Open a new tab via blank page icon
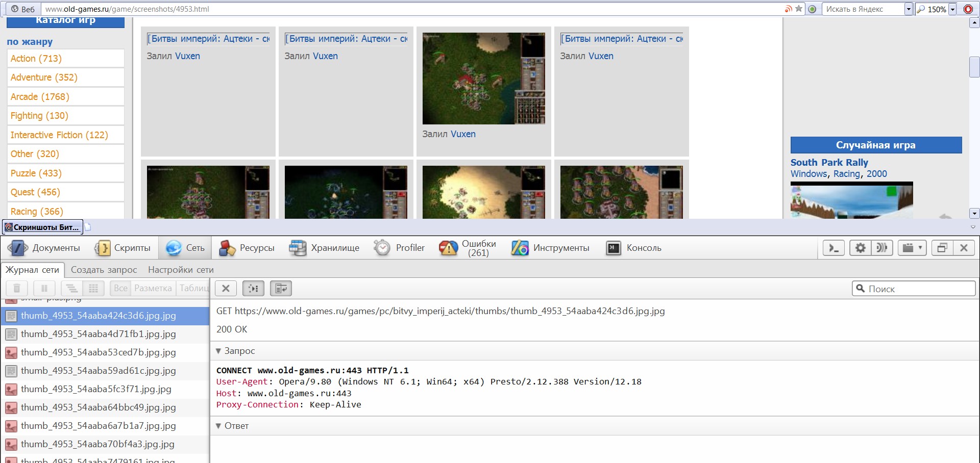 (87, 227)
